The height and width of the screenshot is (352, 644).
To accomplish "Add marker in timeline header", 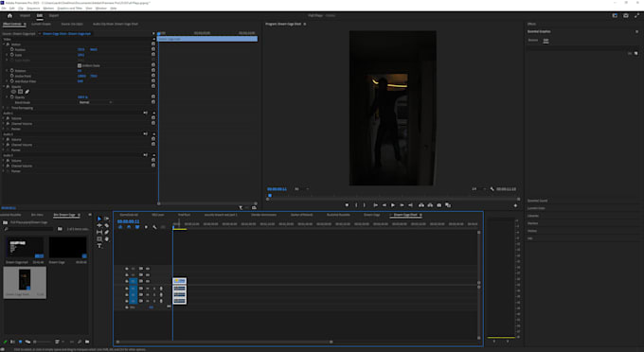I will [146, 227].
